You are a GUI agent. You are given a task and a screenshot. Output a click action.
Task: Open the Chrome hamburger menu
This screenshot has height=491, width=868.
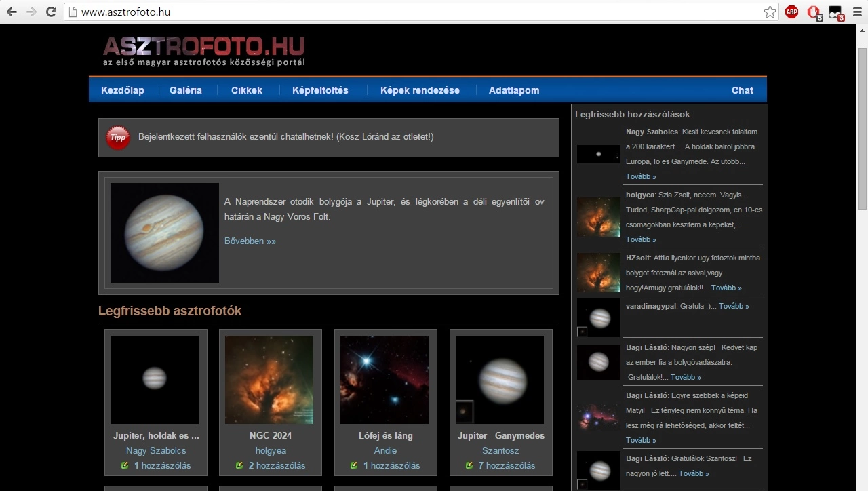click(856, 12)
